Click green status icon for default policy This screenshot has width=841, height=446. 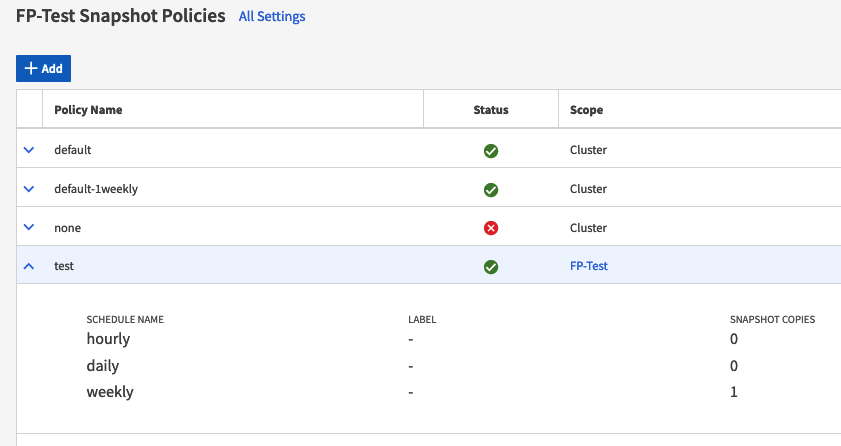(491, 151)
